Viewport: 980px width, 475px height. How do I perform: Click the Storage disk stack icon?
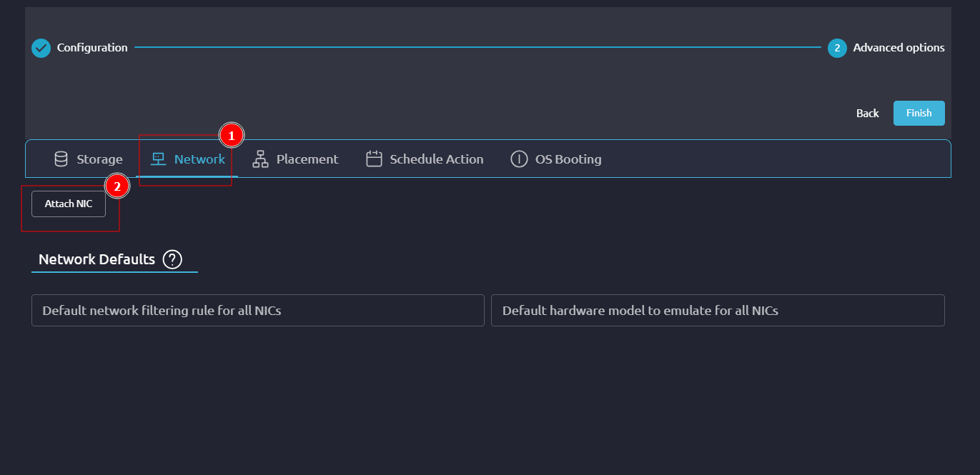[61, 159]
